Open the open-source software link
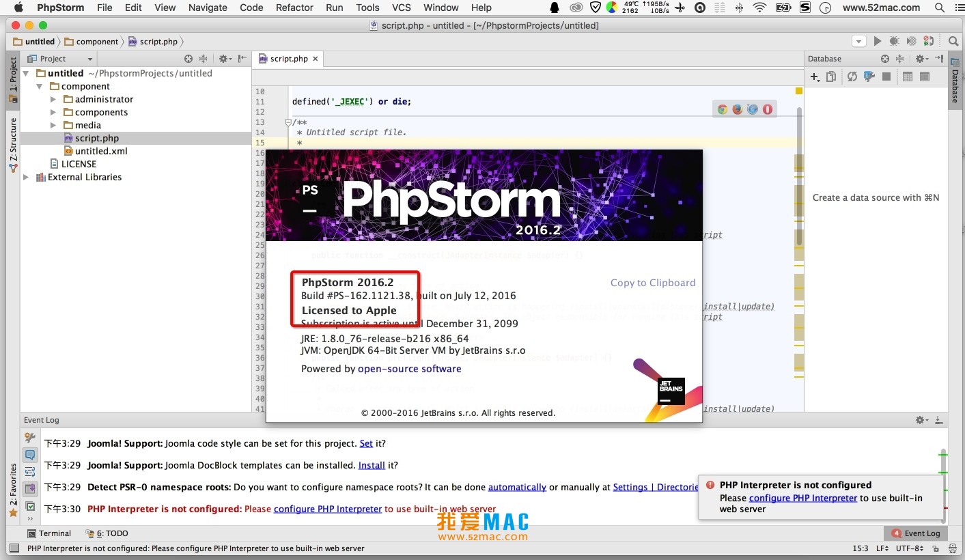 tap(410, 369)
